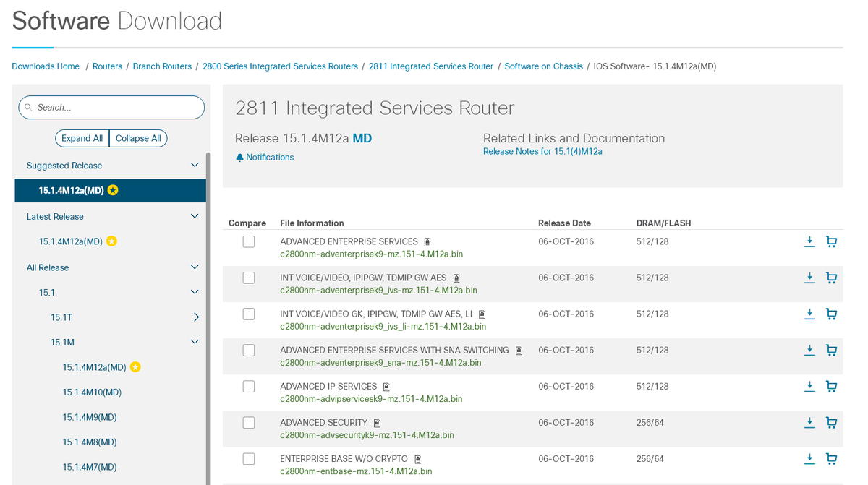This screenshot has width=868, height=485.
Task: Download the Advanced Enterprise Services image
Action: tap(809, 241)
